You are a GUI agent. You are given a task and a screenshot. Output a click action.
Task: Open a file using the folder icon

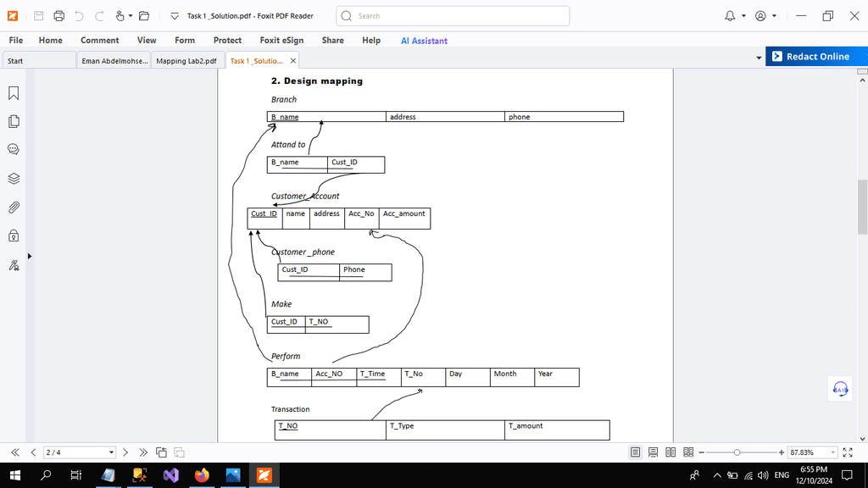click(144, 16)
